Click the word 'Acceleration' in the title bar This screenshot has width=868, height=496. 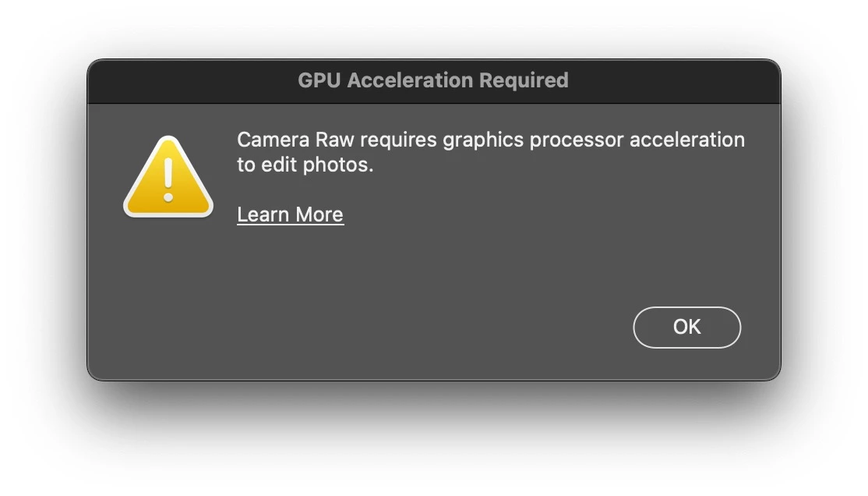pyautogui.click(x=410, y=80)
